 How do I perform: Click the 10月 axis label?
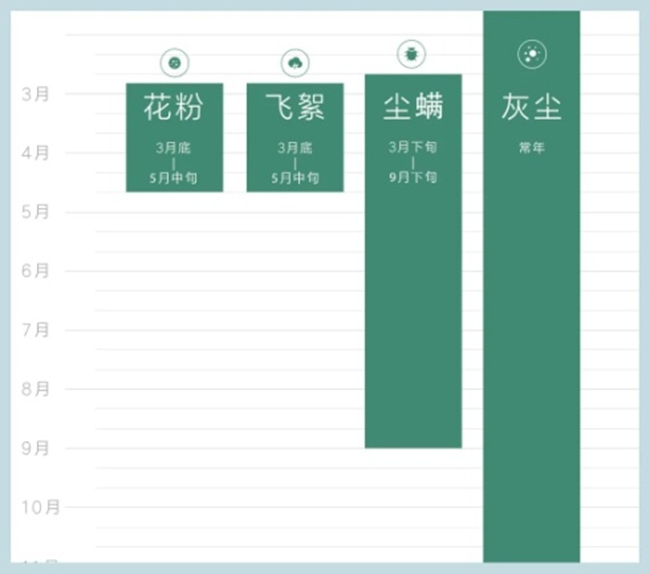(41, 507)
